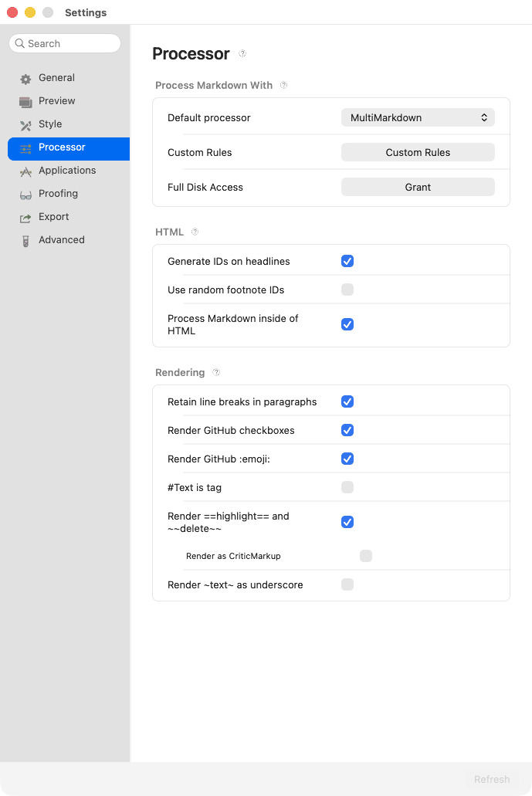Click the Advanced flask icon
This screenshot has width=532, height=796.
pos(25,242)
